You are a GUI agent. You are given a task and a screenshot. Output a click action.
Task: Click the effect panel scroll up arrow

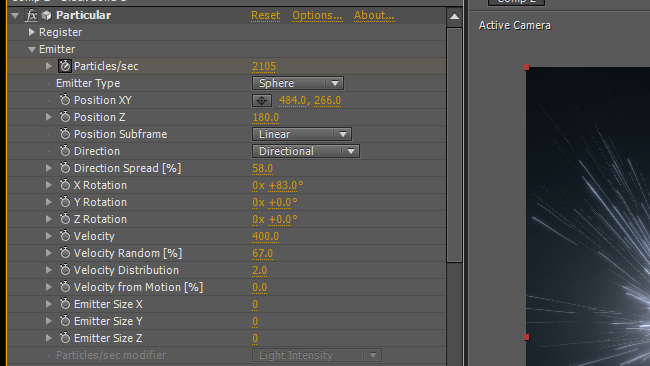454,17
